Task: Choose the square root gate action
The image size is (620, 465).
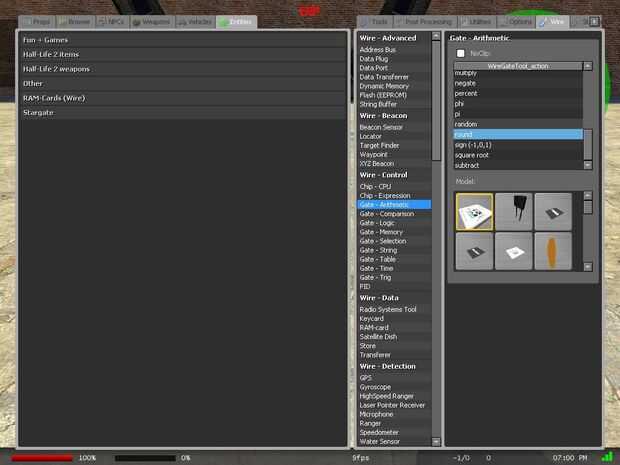Action: [518, 155]
